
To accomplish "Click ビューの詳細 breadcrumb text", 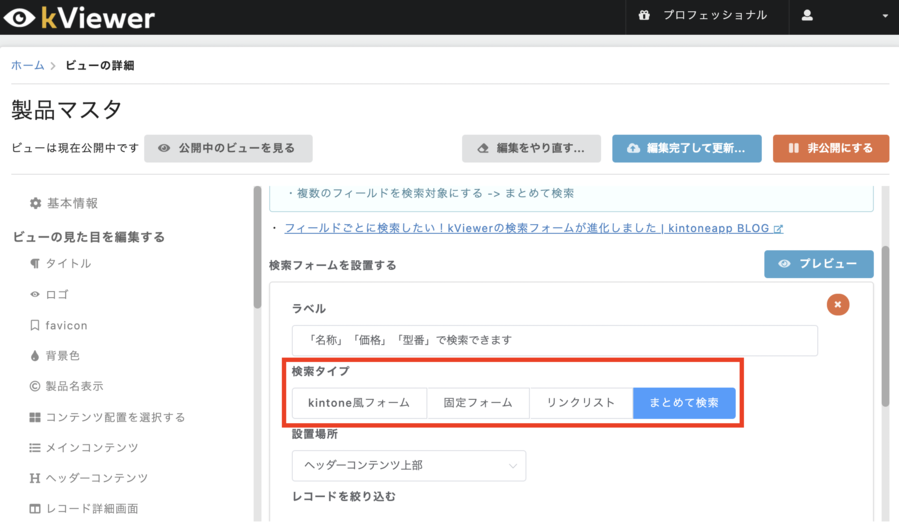I will coord(100,65).
